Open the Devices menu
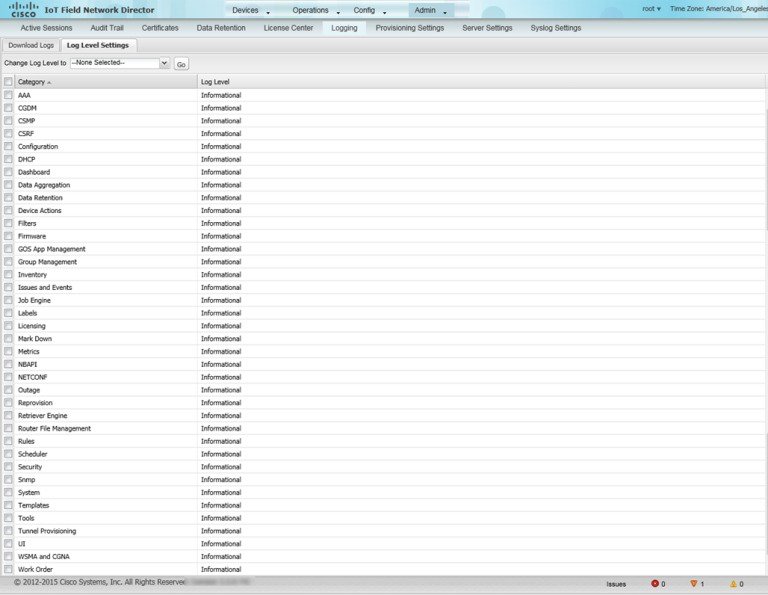This screenshot has width=768, height=595. point(250,10)
